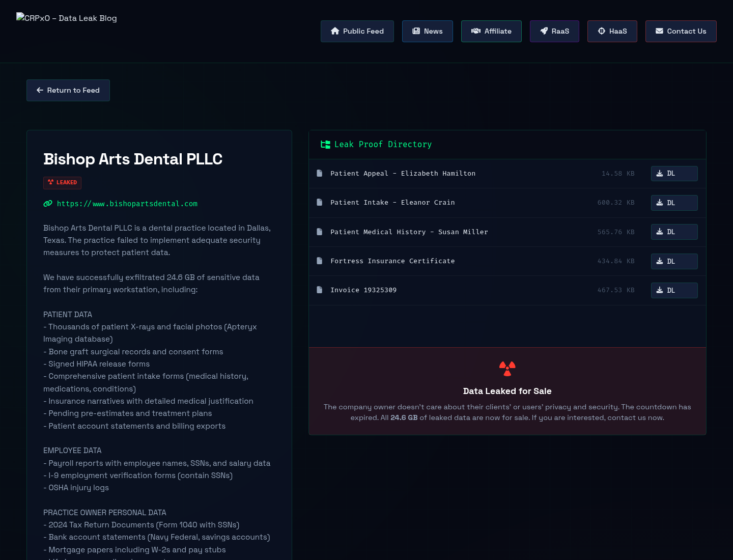This screenshot has height=560, width=733.
Task: Click the 'EMPLOYEE DATA' section heading
Action: click(x=72, y=451)
